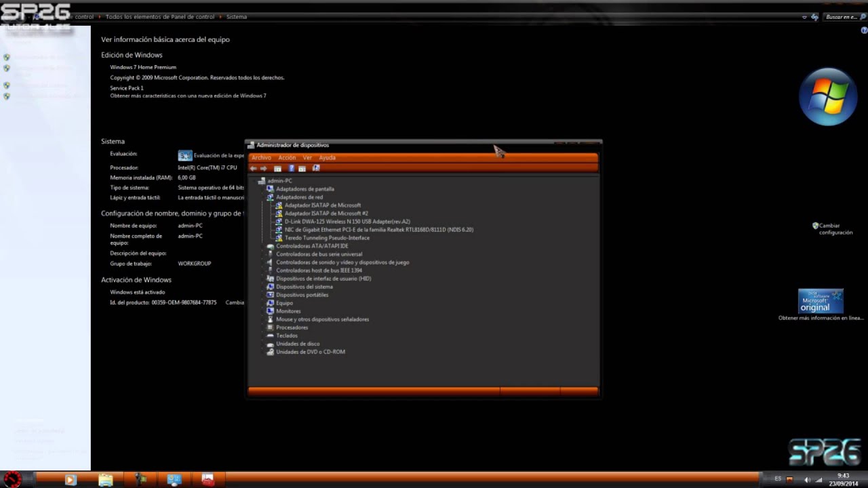The image size is (868, 488).
Task: Expand Dispositivos de interfaz de usuario (HID)
Action: [x=263, y=279]
